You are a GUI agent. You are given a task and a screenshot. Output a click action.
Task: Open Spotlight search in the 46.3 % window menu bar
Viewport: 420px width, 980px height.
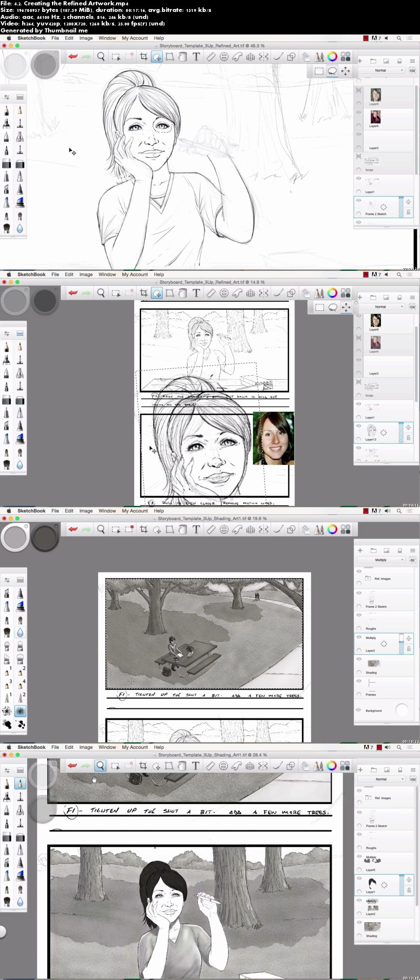pyautogui.click(x=399, y=38)
